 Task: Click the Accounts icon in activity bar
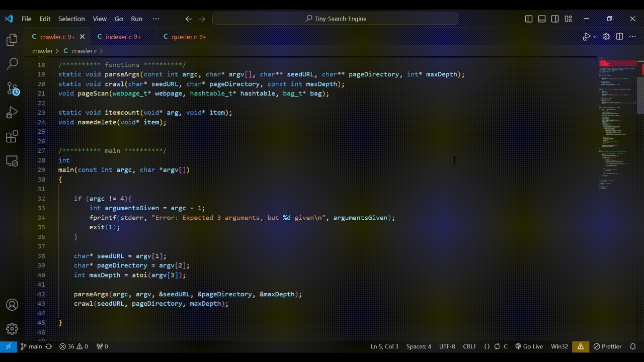pyautogui.click(x=12, y=305)
